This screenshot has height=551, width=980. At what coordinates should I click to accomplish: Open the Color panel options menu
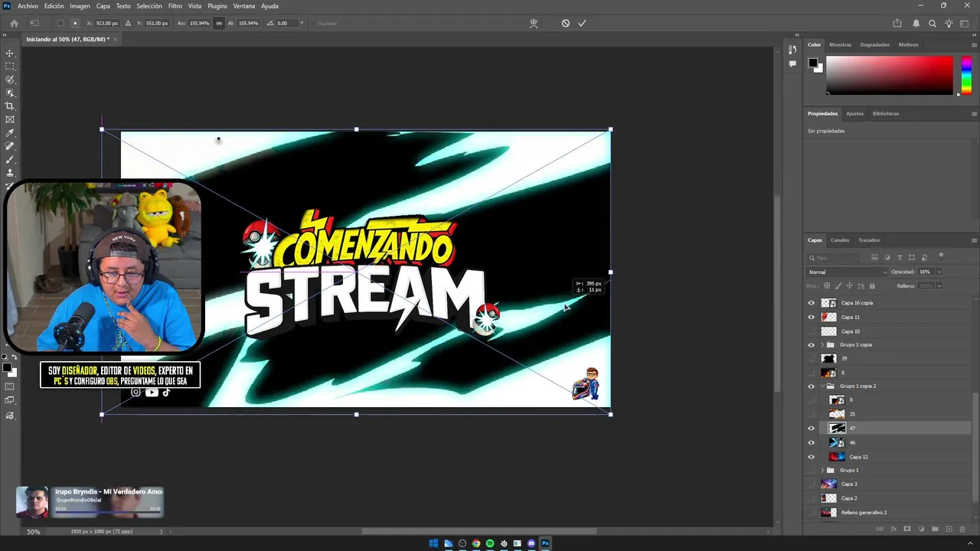tap(974, 44)
